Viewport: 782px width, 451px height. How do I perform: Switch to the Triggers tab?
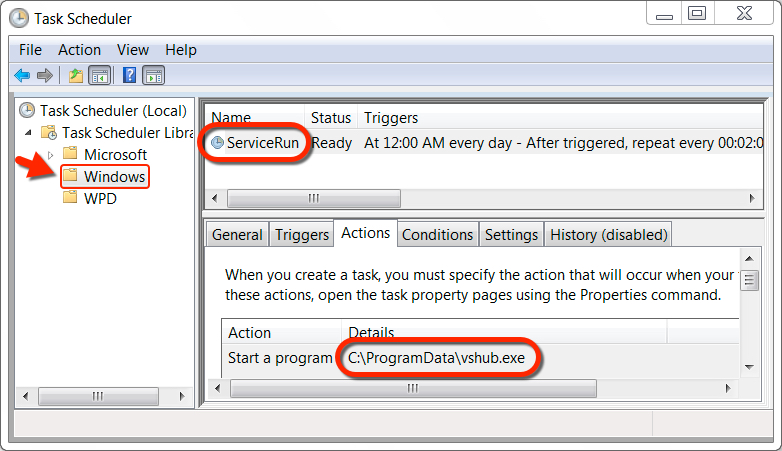(302, 234)
